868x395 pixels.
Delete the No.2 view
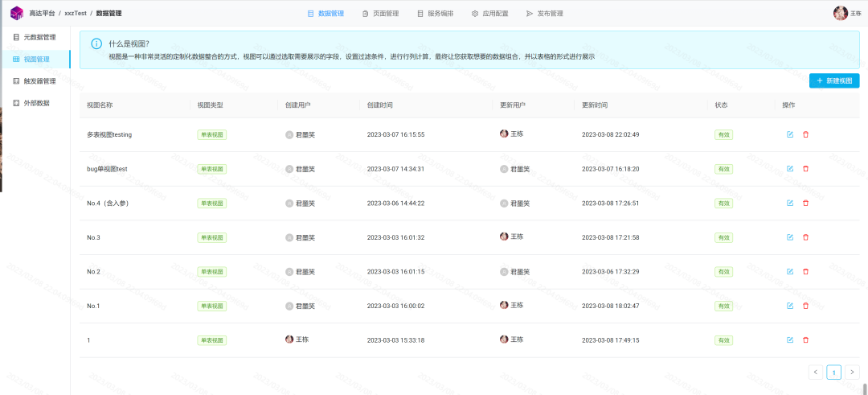coord(805,271)
